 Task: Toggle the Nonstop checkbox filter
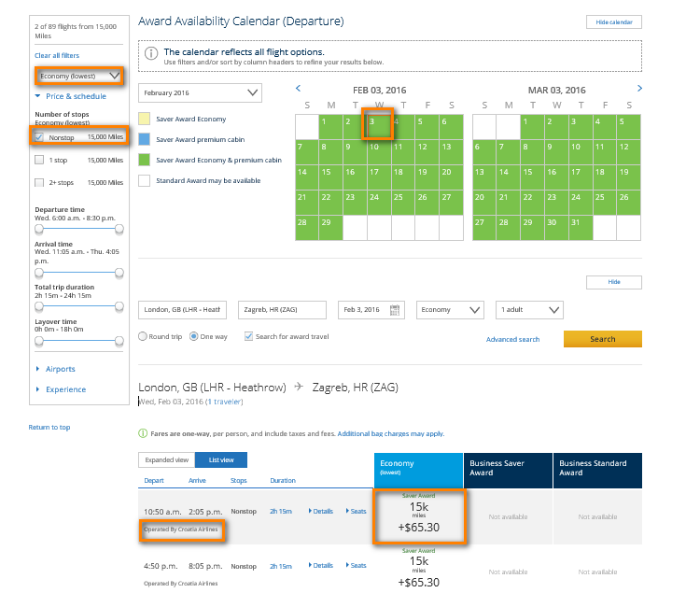[39, 136]
